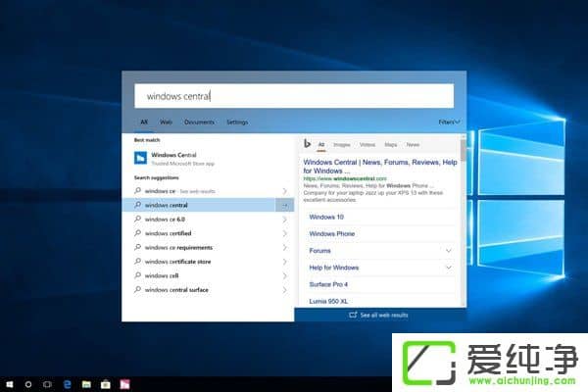Viewport: 588px width, 392px height.
Task: Open the pink app icon on taskbar
Action: 124,384
